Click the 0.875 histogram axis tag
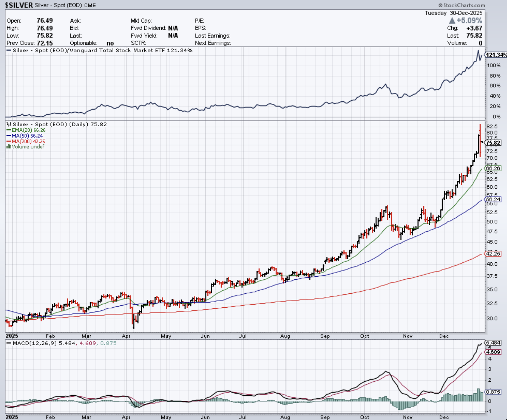 tap(493, 392)
